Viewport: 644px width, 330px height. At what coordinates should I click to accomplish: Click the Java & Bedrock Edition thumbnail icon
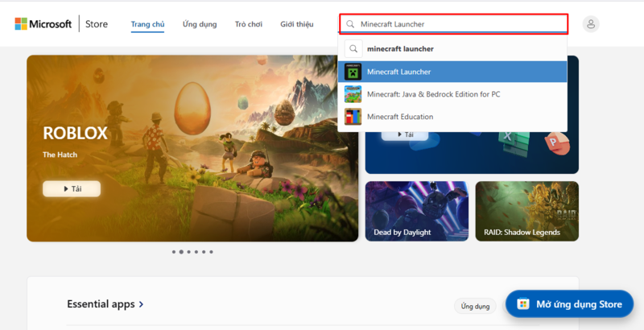tap(353, 94)
